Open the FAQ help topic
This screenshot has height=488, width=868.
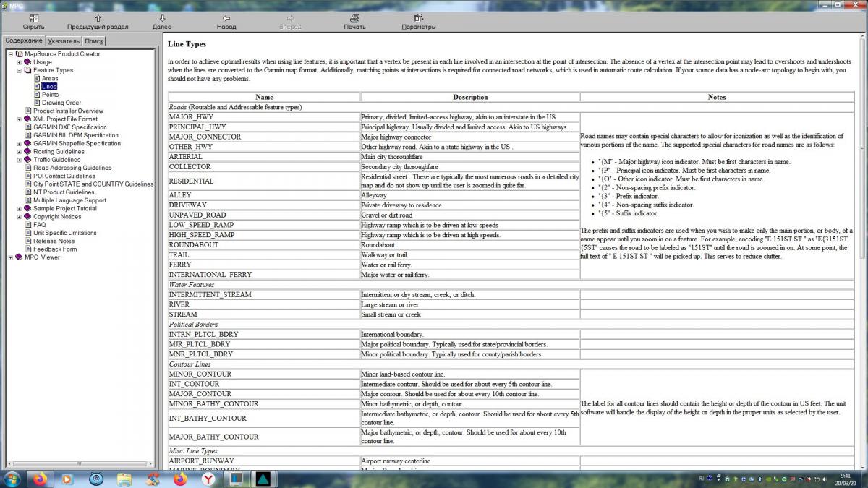39,225
